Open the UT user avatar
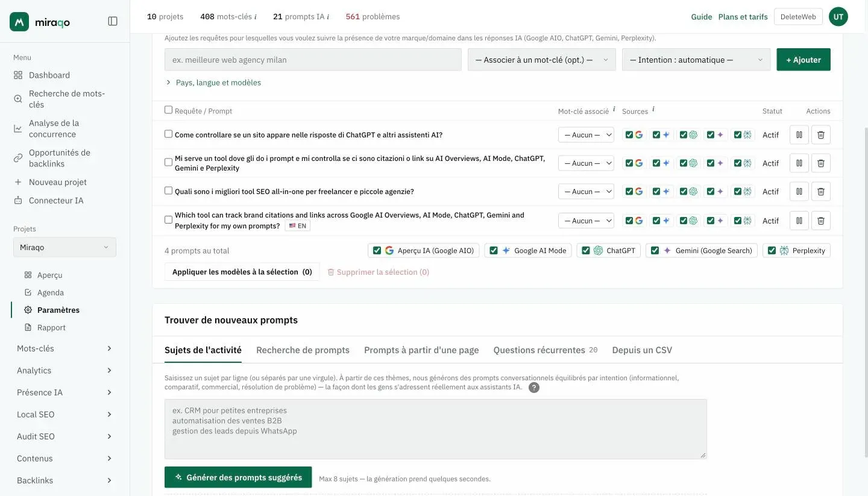The image size is (868, 496). [838, 17]
